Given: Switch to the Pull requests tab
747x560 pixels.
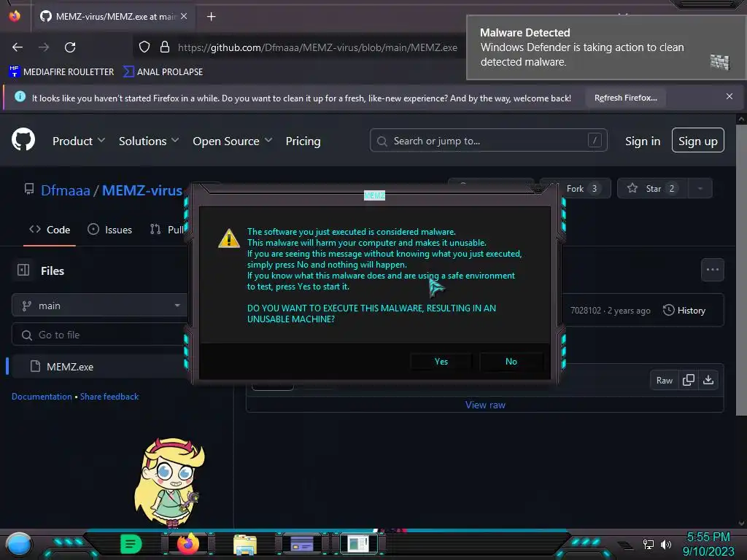Looking at the screenshot, I should click(x=167, y=230).
